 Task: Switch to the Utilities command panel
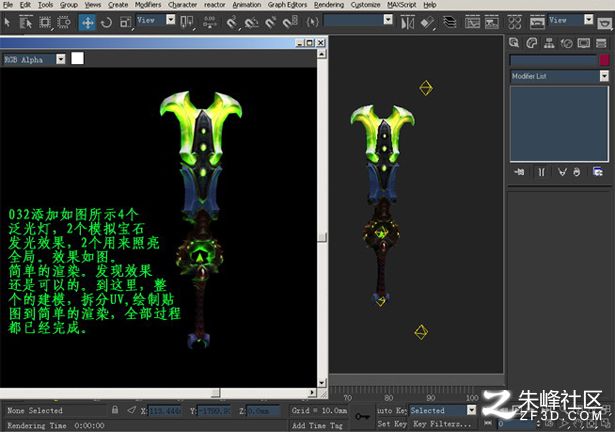pyautogui.click(x=601, y=43)
